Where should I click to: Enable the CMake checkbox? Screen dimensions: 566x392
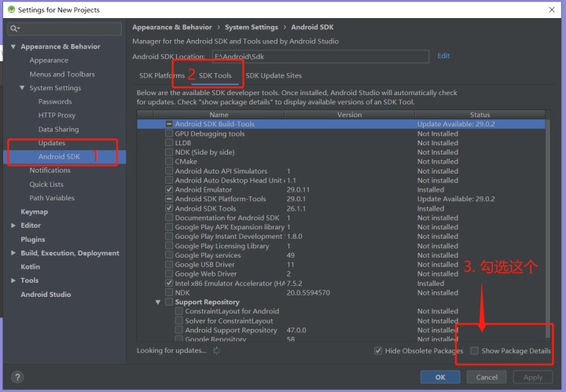click(169, 162)
